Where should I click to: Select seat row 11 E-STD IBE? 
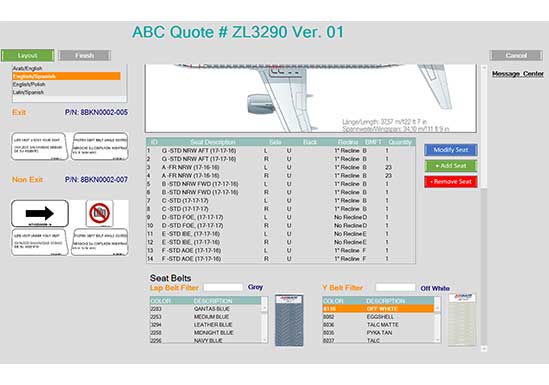coord(280,234)
